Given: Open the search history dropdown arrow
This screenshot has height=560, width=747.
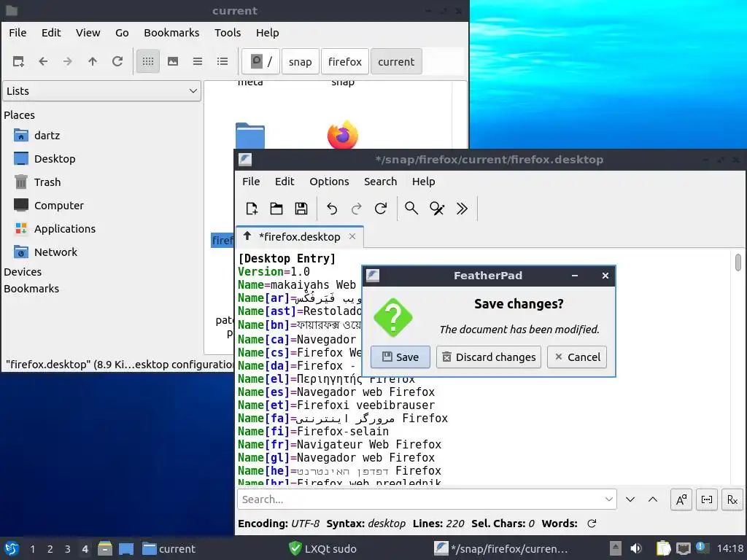Looking at the screenshot, I should click(609, 499).
